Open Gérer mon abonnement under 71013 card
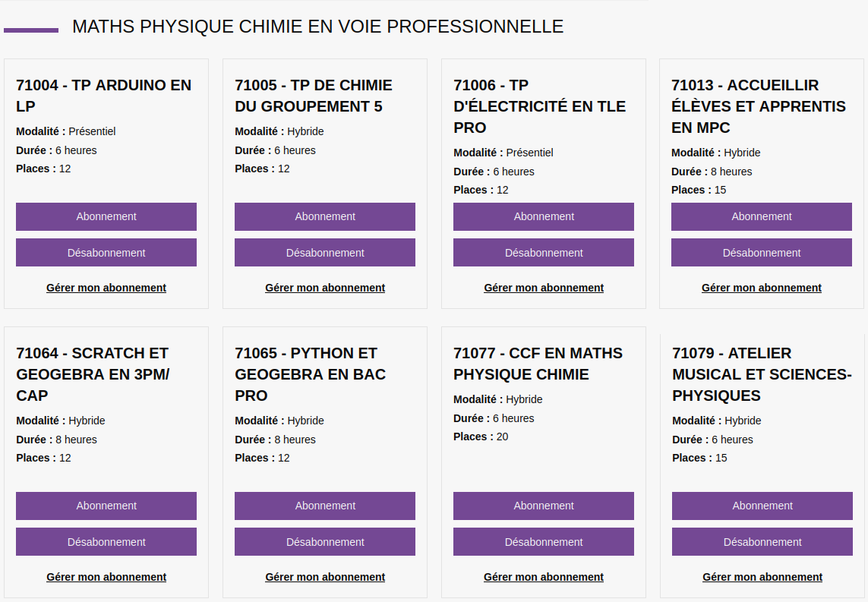This screenshot has width=868, height=602. coord(762,288)
